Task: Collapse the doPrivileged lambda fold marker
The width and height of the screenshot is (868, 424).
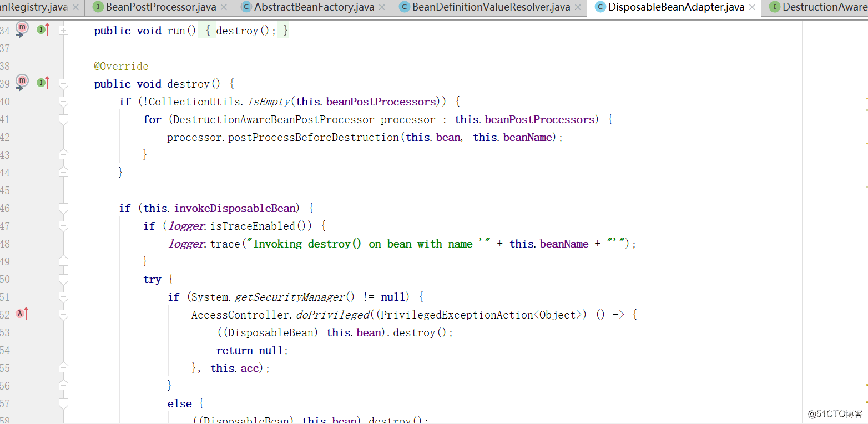Action: pyautogui.click(x=64, y=315)
